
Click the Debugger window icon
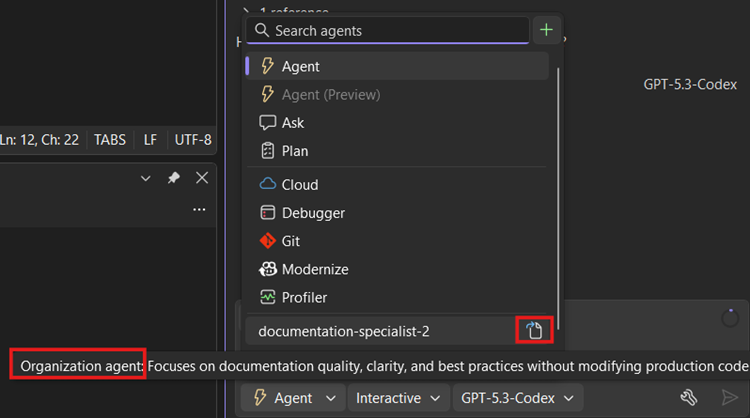(x=267, y=212)
